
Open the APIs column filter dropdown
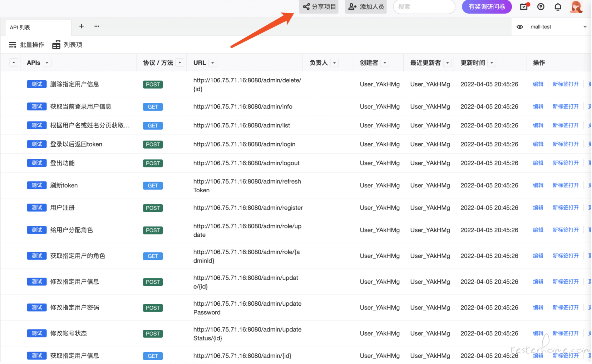[x=47, y=63]
